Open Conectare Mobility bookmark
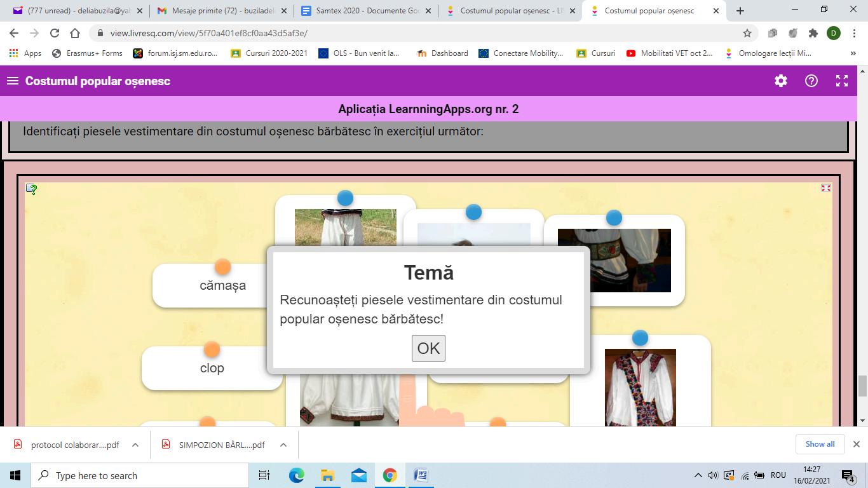Screen dimensions: 868x488 tap(521, 53)
